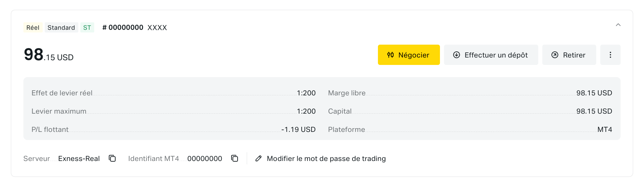Click the account number # 00000000

click(123, 27)
